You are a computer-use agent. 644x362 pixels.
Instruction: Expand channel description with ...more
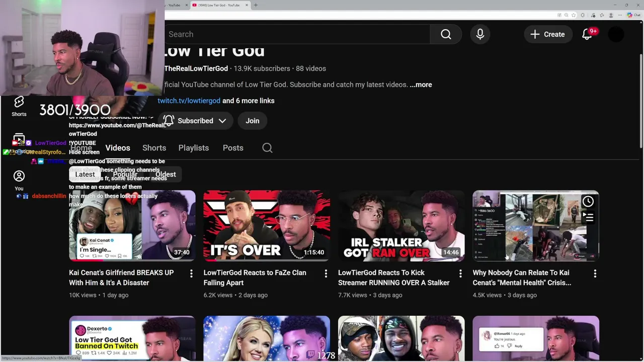pos(421,84)
